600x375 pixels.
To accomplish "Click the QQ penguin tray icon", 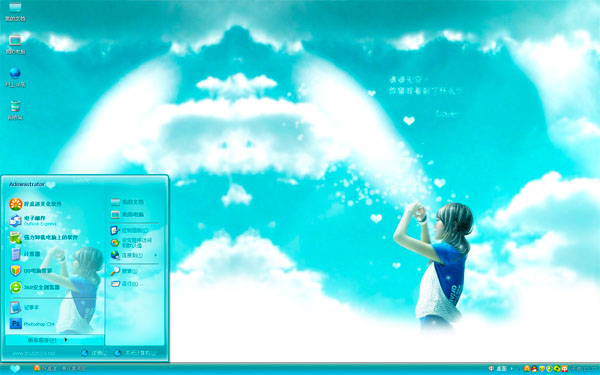I will click(x=534, y=368).
